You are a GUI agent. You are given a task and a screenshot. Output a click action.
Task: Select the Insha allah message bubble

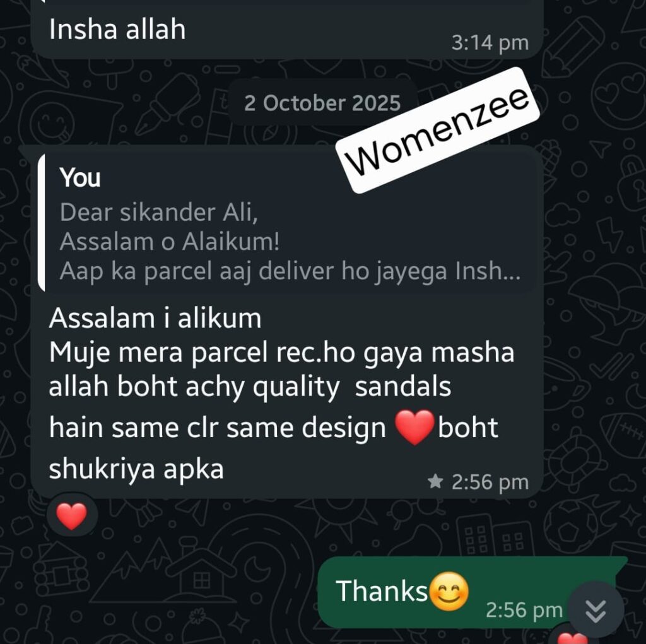point(287,29)
